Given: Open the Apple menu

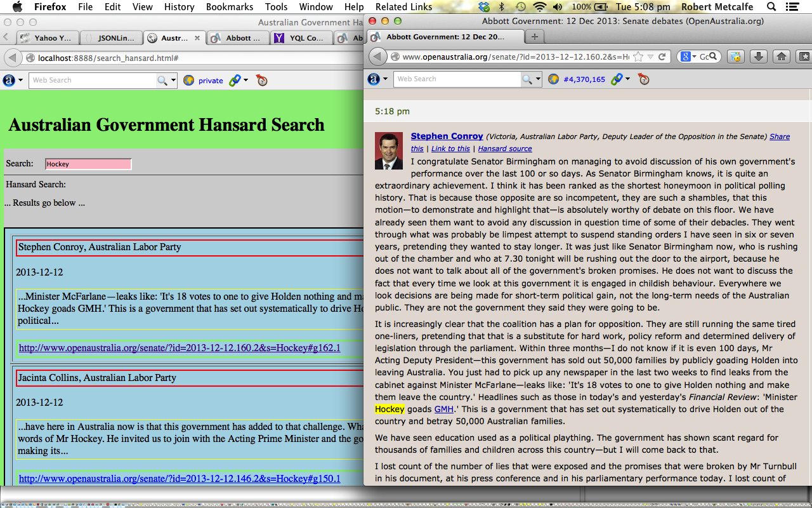Looking at the screenshot, I should pyautogui.click(x=17, y=7).
